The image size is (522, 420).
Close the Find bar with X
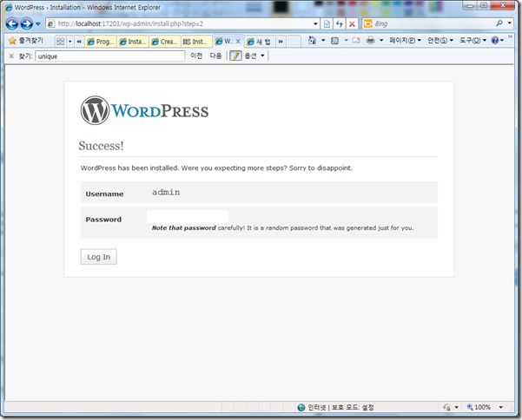[11, 56]
